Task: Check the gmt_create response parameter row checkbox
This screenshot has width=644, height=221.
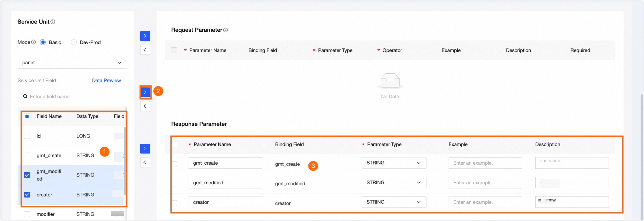Action: (x=174, y=164)
